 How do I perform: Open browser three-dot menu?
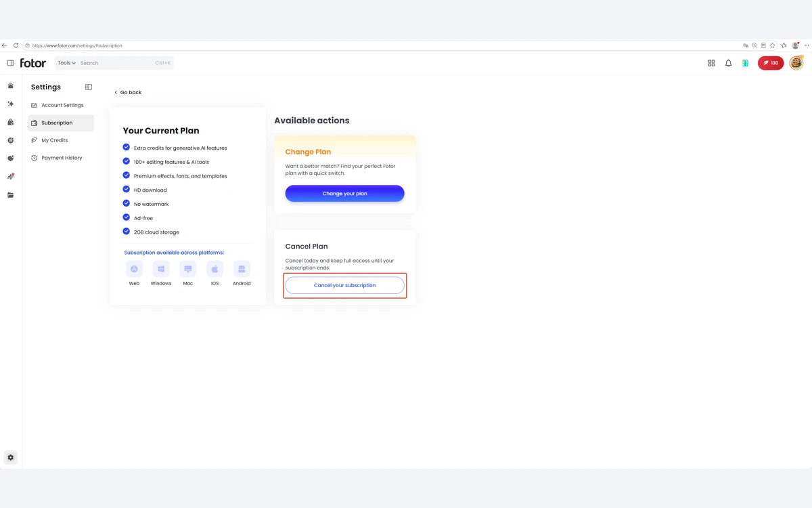coord(807,45)
